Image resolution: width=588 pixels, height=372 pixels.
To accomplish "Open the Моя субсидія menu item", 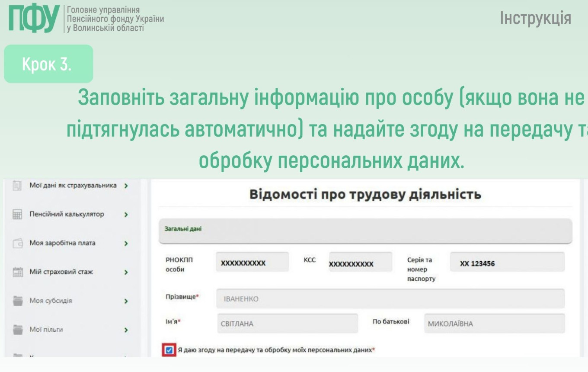I will point(51,301).
